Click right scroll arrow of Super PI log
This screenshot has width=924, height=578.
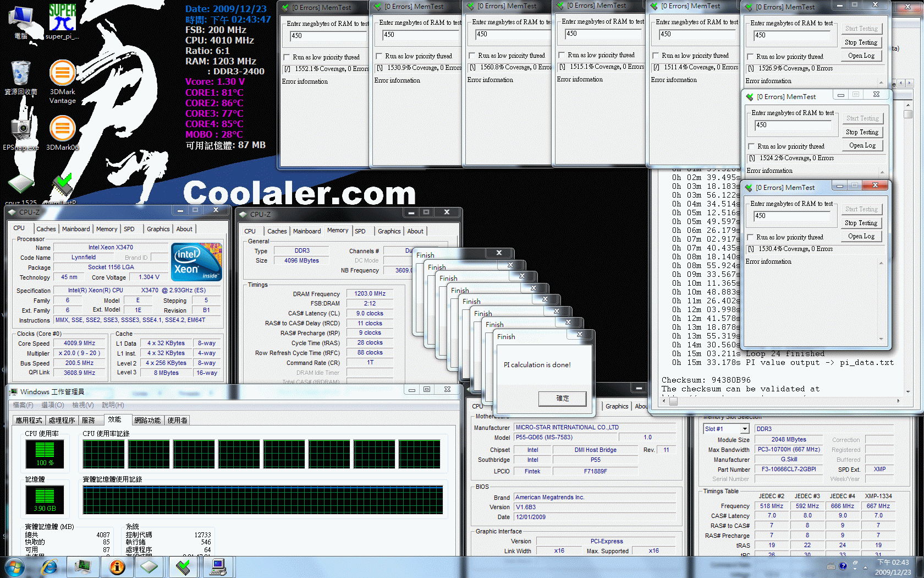click(x=898, y=401)
